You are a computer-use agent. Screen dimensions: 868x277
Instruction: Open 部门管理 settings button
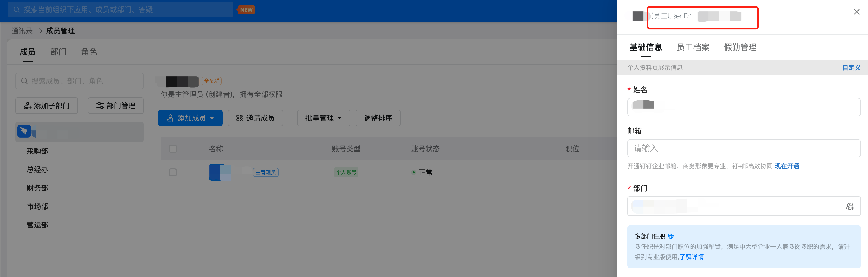pyautogui.click(x=116, y=106)
